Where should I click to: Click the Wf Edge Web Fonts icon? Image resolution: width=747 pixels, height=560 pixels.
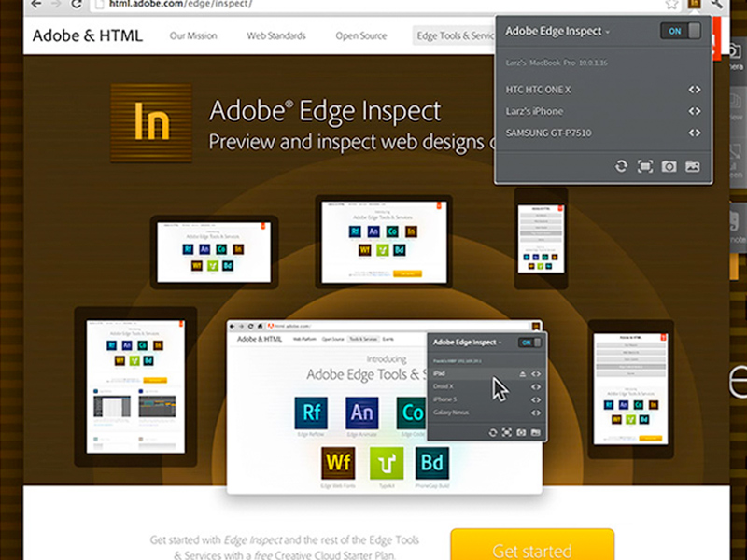[x=338, y=463]
